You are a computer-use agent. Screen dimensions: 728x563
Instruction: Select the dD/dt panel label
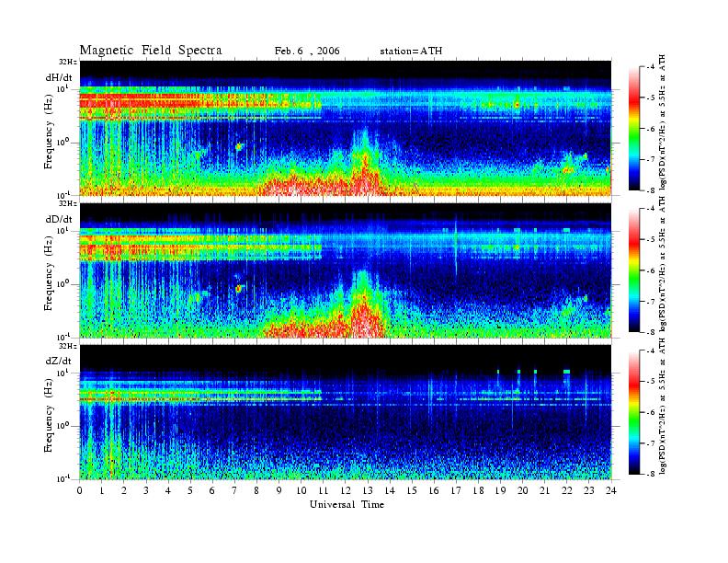click(59, 219)
